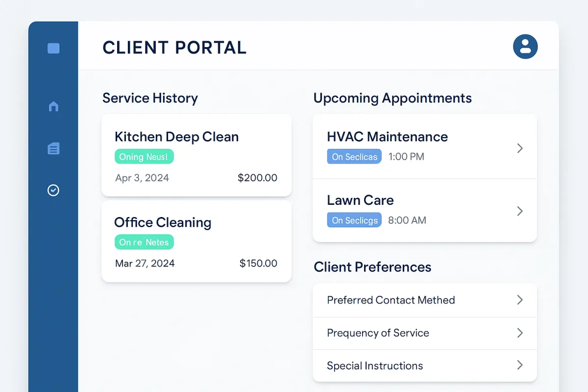Expand Preferred Contact Method chevron
Image resolution: width=588 pixels, height=392 pixels.
[x=520, y=300]
